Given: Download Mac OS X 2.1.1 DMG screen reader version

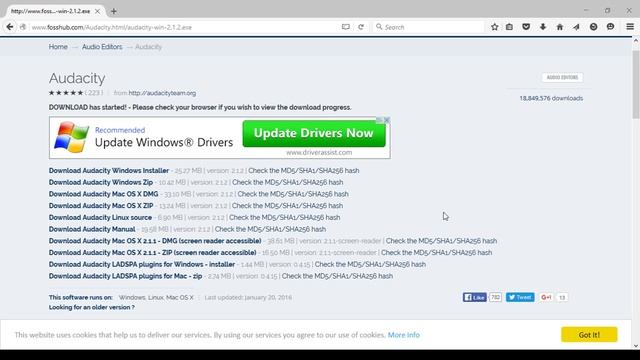Looking at the screenshot, I should pos(155,241).
